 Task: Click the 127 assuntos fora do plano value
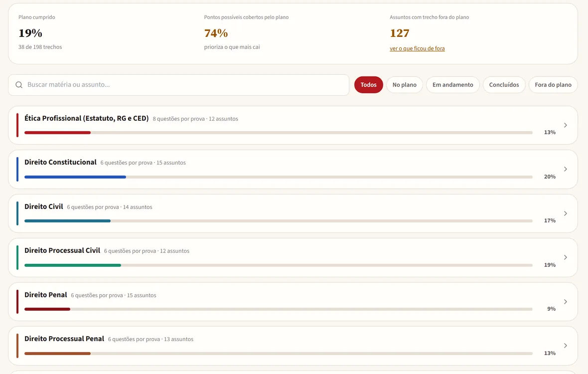point(399,33)
